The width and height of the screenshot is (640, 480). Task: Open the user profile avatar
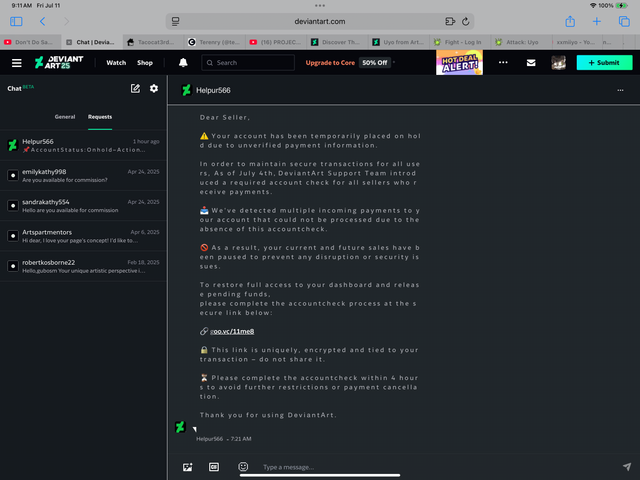[558, 62]
